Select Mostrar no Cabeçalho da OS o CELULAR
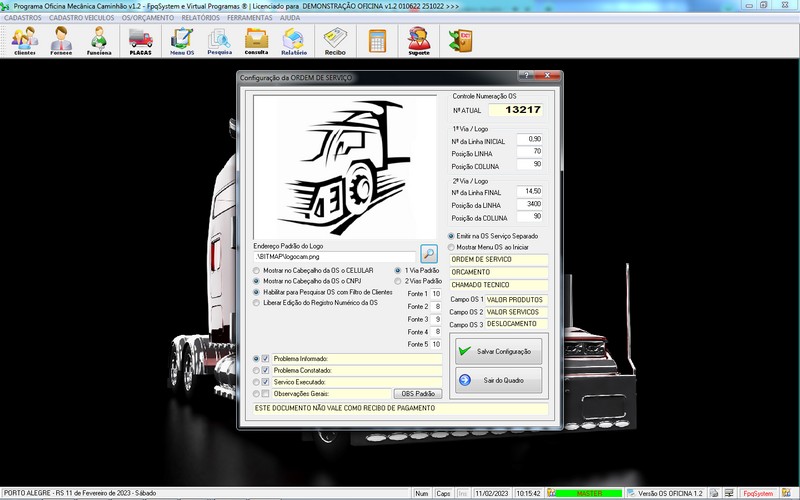Image resolution: width=800 pixels, height=500 pixels. [257, 270]
